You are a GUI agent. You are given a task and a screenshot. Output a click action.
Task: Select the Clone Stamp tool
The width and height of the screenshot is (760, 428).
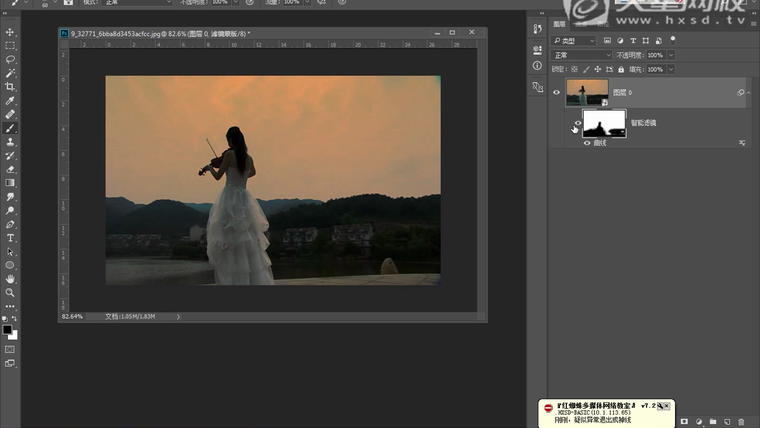click(x=10, y=142)
